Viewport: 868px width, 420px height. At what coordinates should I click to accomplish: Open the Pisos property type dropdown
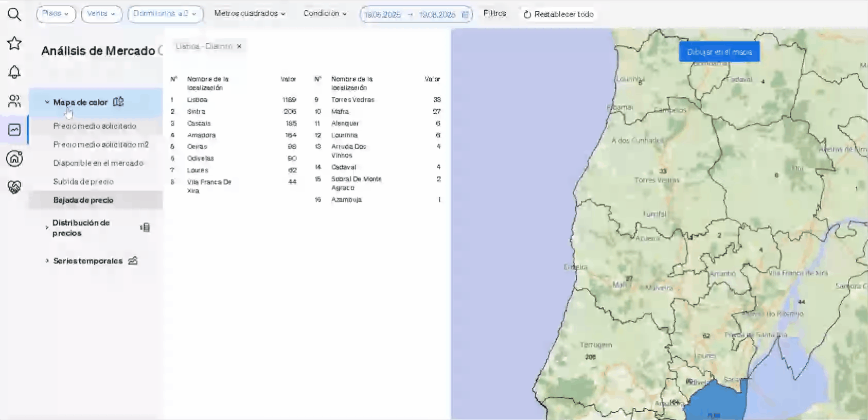(x=56, y=14)
